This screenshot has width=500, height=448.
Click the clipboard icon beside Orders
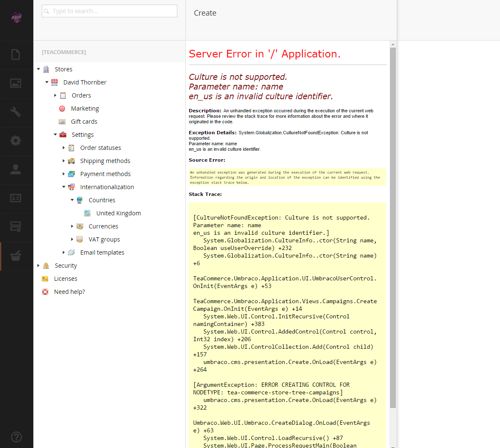[63, 95]
